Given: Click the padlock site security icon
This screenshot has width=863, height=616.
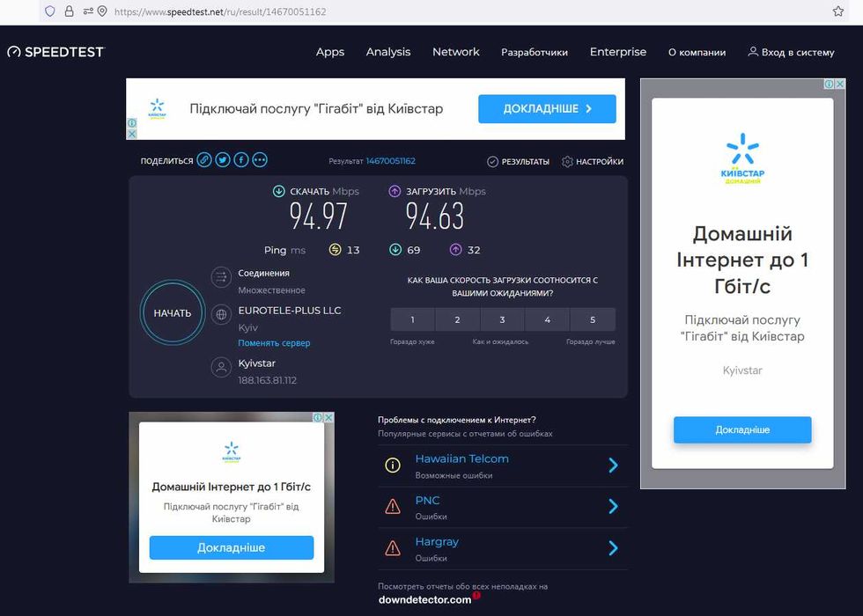Looking at the screenshot, I should (70, 11).
